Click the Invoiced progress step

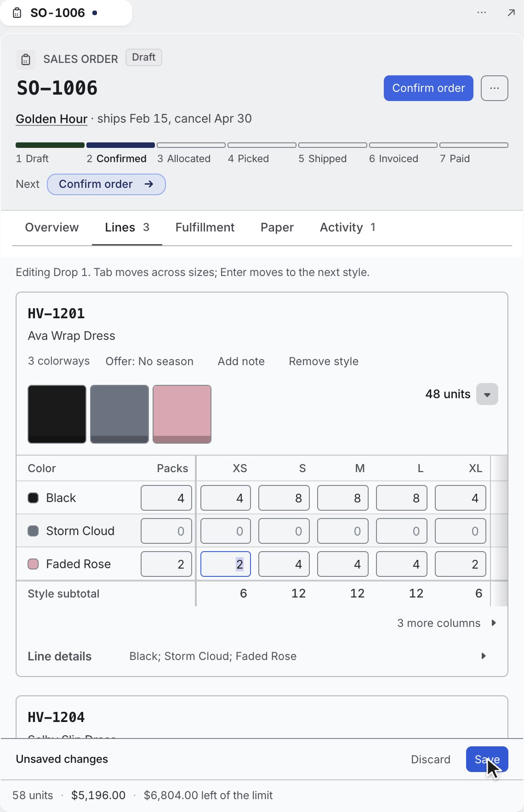[x=403, y=153]
